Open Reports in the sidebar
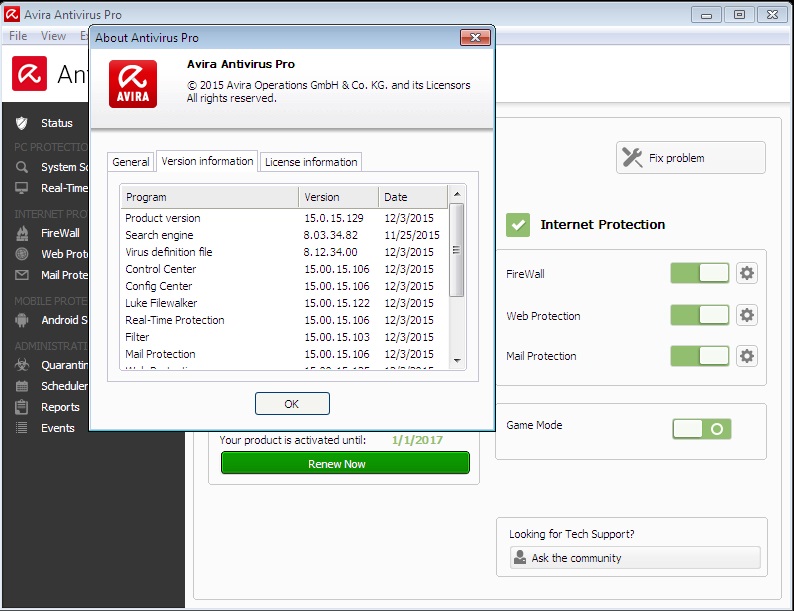 (x=60, y=407)
